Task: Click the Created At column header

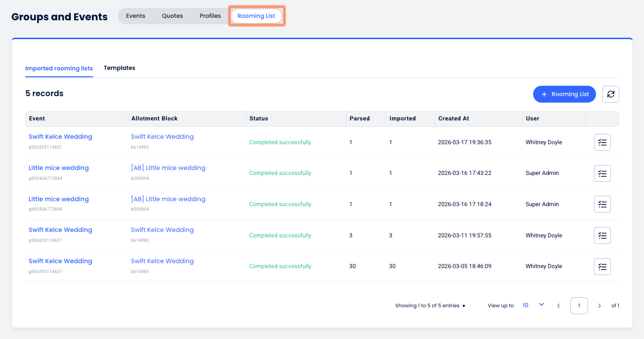Action: tap(453, 119)
